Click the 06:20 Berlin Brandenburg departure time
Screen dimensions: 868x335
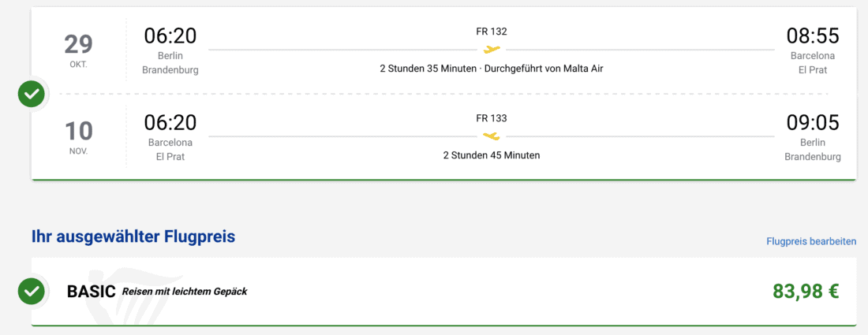(170, 36)
